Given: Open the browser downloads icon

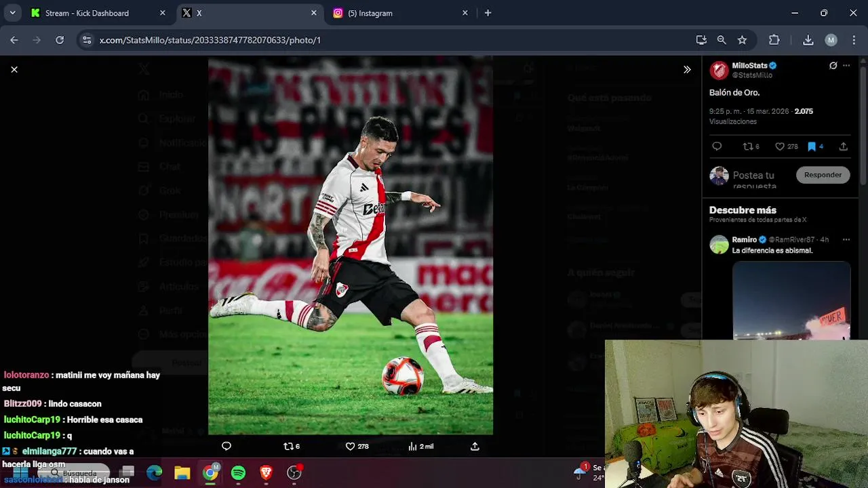Looking at the screenshot, I should point(808,40).
